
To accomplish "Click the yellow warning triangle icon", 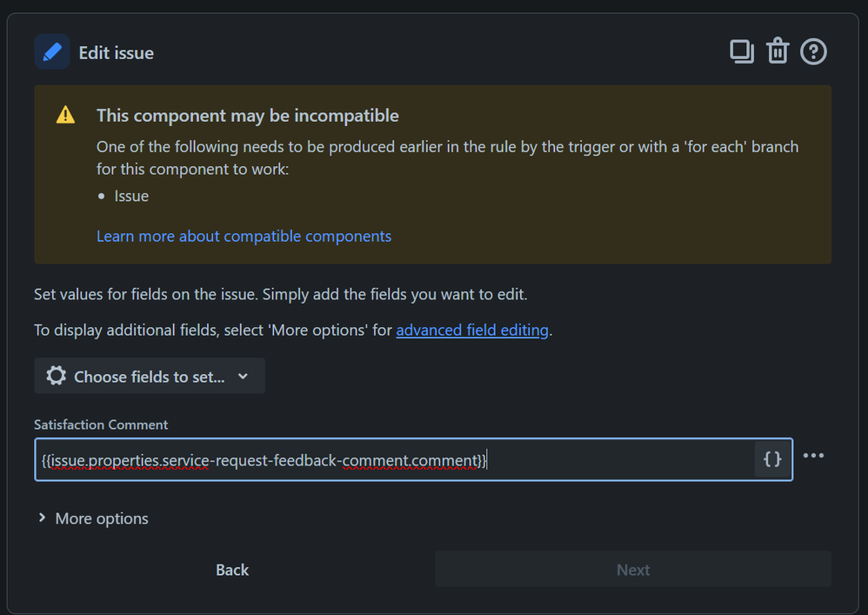I will point(65,116).
